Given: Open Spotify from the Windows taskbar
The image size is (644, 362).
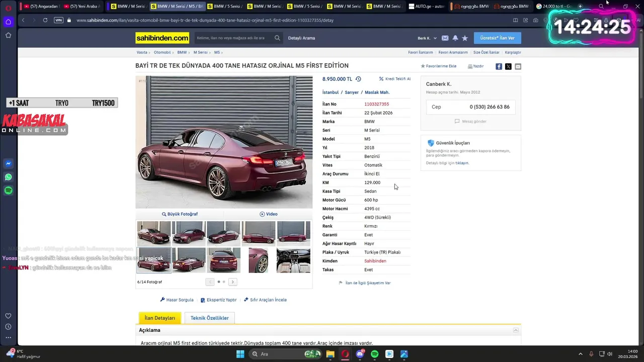Looking at the screenshot, I should 374,354.
